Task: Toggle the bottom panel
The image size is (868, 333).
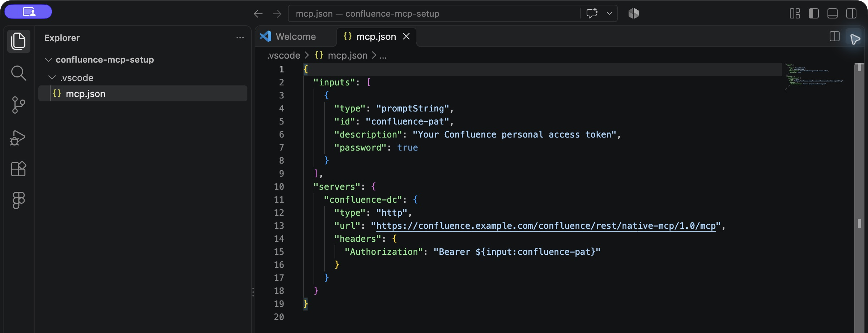Action: (x=833, y=13)
